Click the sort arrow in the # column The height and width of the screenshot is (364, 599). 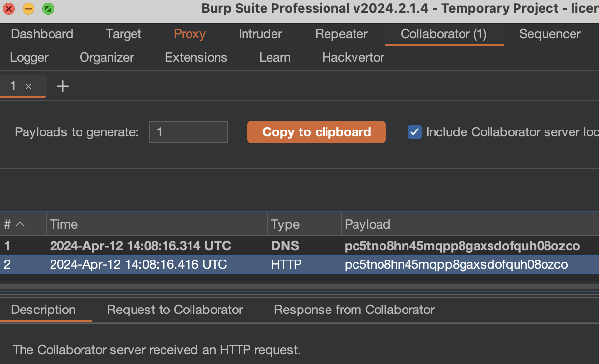[x=20, y=224]
